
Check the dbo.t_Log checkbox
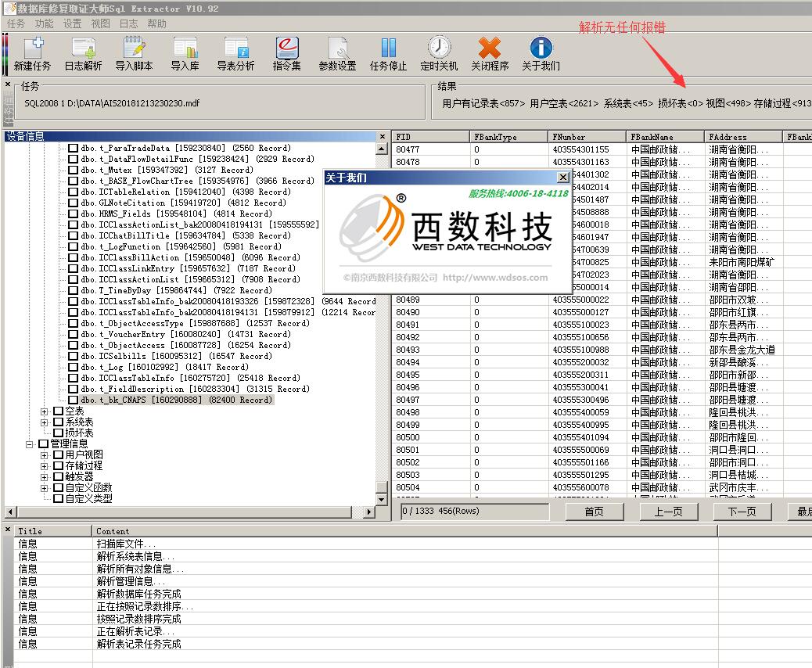tap(73, 367)
